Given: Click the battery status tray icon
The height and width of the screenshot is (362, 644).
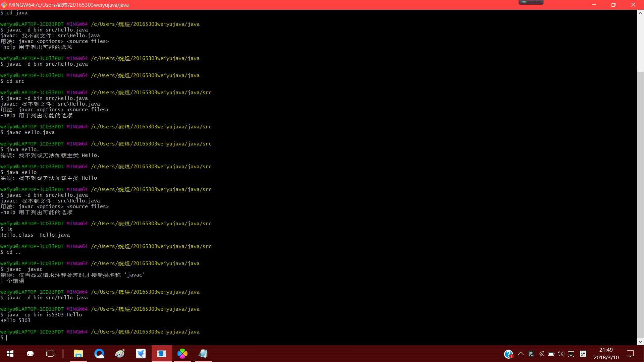Looking at the screenshot, I should tap(551, 354).
